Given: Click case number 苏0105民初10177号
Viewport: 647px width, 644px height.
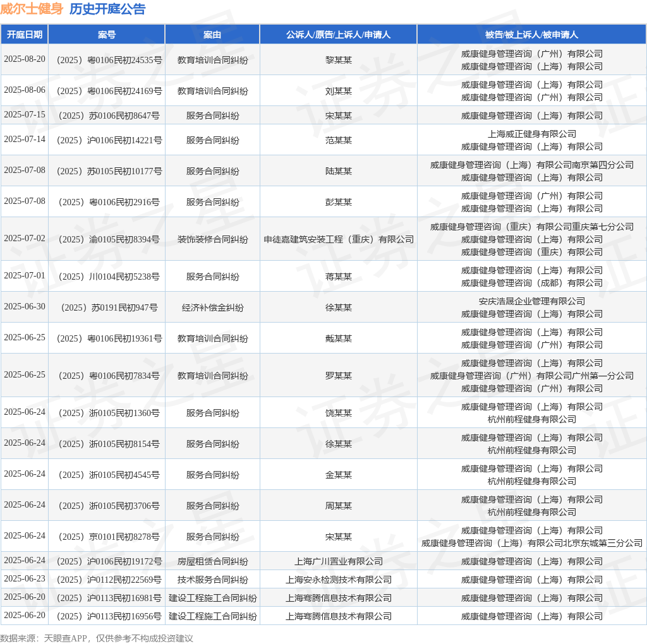Looking at the screenshot, I should click(x=109, y=172).
